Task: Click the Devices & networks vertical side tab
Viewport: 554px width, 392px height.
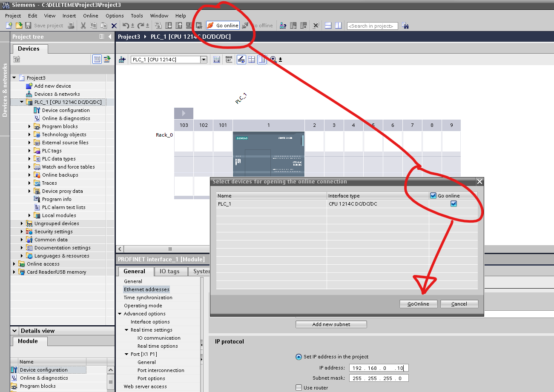Action: click(5, 90)
